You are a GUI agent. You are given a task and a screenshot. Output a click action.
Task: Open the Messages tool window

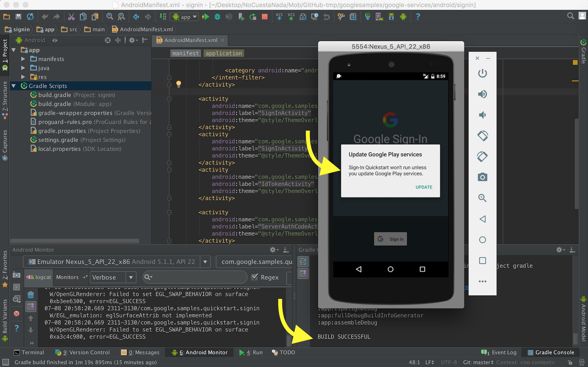point(140,352)
